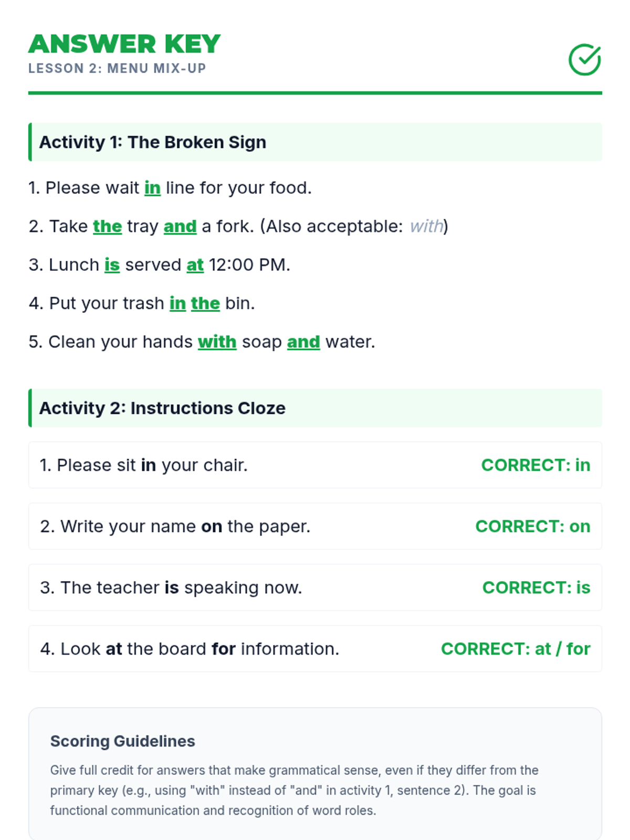Click underlined 'is' in Lunch sentence
Screen dimensions: 630x840
click(x=112, y=265)
